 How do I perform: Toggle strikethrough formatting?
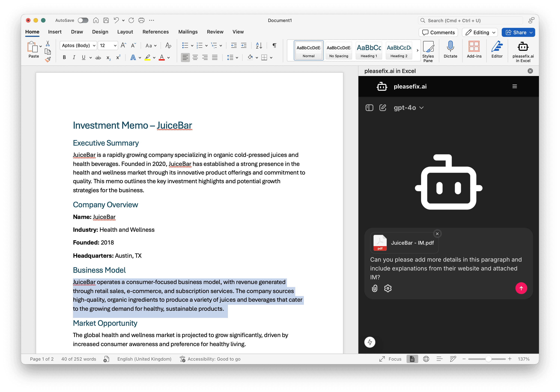coord(98,58)
